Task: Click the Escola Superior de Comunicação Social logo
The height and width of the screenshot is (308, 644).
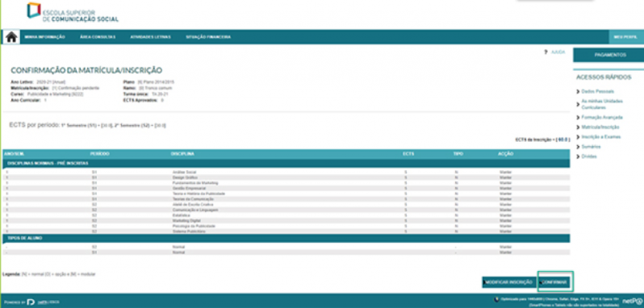Action: (73, 12)
